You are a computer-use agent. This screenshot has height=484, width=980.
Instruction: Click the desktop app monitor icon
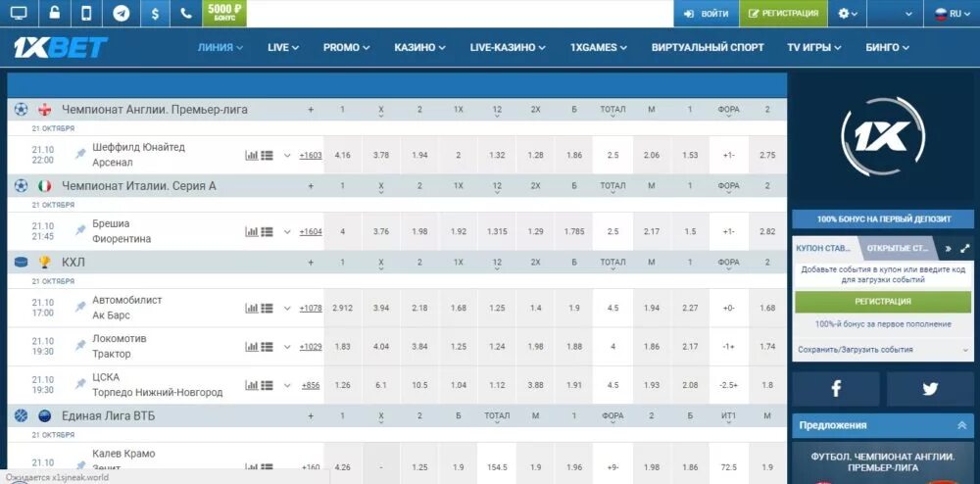[x=19, y=13]
